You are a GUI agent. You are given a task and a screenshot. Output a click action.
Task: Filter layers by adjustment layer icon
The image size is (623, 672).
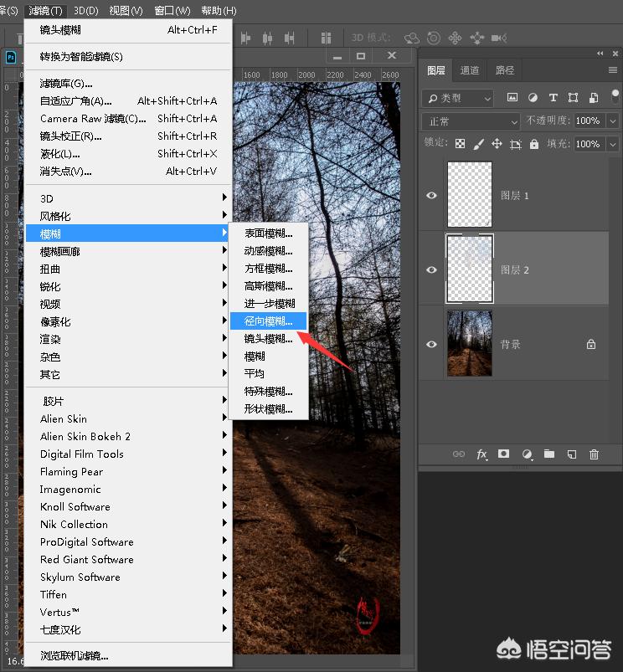tap(533, 98)
